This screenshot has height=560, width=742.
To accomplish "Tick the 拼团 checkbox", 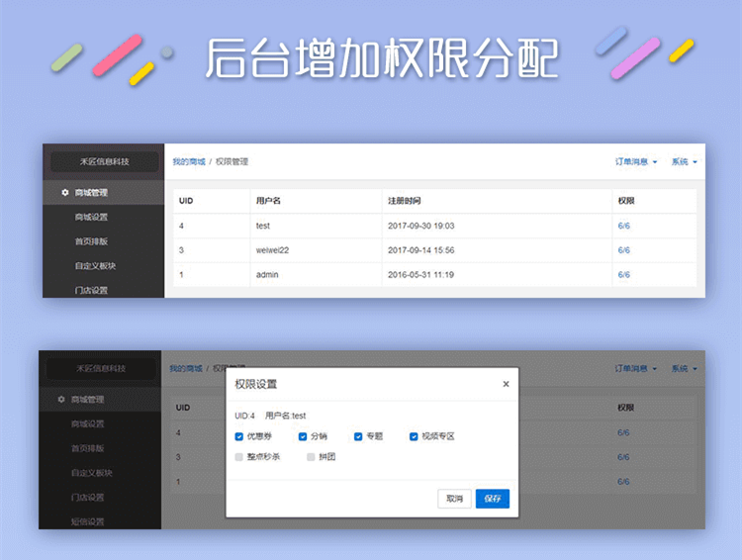I will click(x=311, y=457).
